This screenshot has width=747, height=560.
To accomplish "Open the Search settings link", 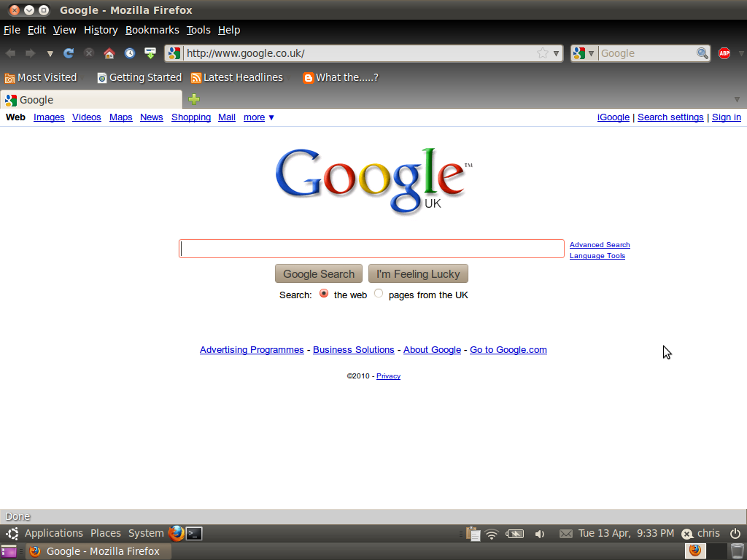I will (670, 117).
